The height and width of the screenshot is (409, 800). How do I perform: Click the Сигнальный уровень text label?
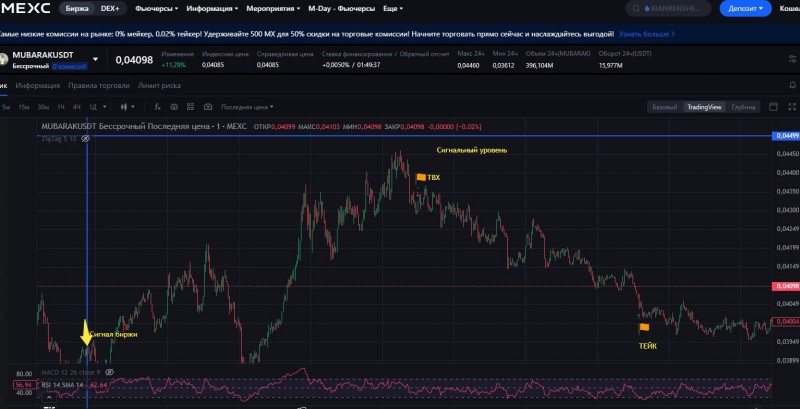(471, 150)
